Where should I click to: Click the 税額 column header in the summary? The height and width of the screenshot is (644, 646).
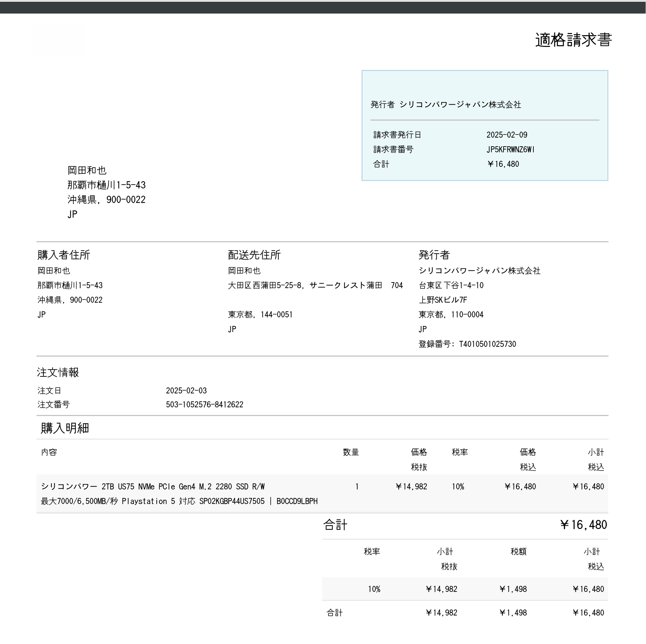click(518, 552)
